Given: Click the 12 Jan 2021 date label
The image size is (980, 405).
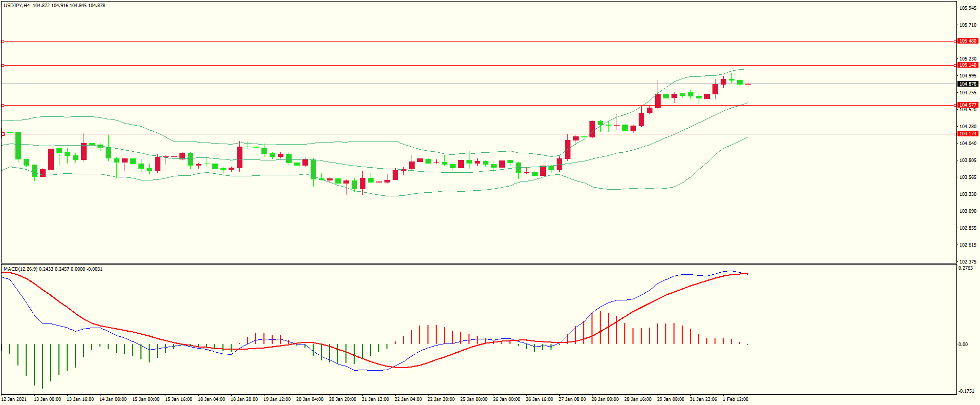Looking at the screenshot, I should coord(14,399).
